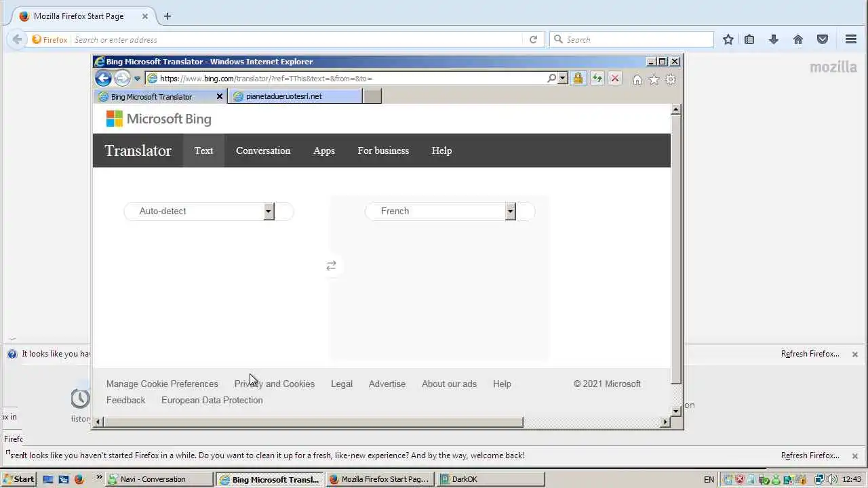This screenshot has height=488, width=868.
Task: Refresh the page in Internet Explorer
Action: pyautogui.click(x=597, y=79)
